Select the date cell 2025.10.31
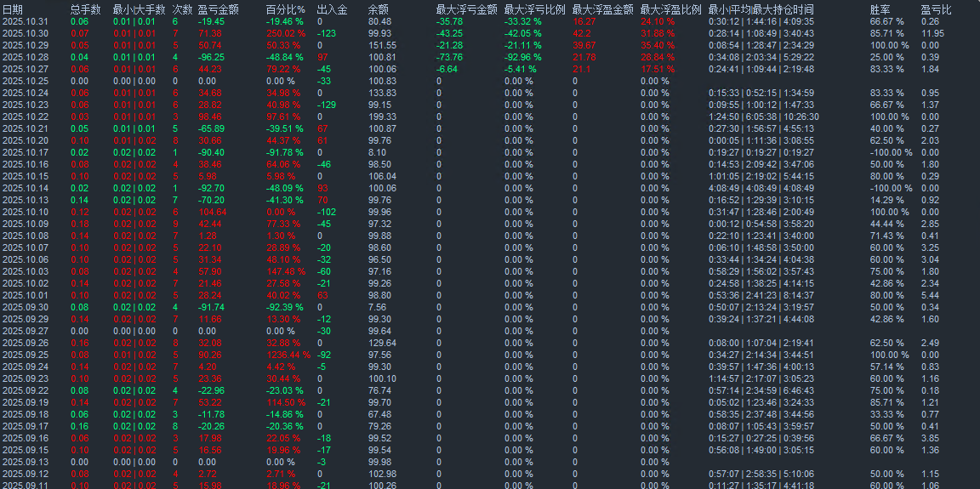Image resolution: width=980 pixels, height=489 pixels. 26,21
